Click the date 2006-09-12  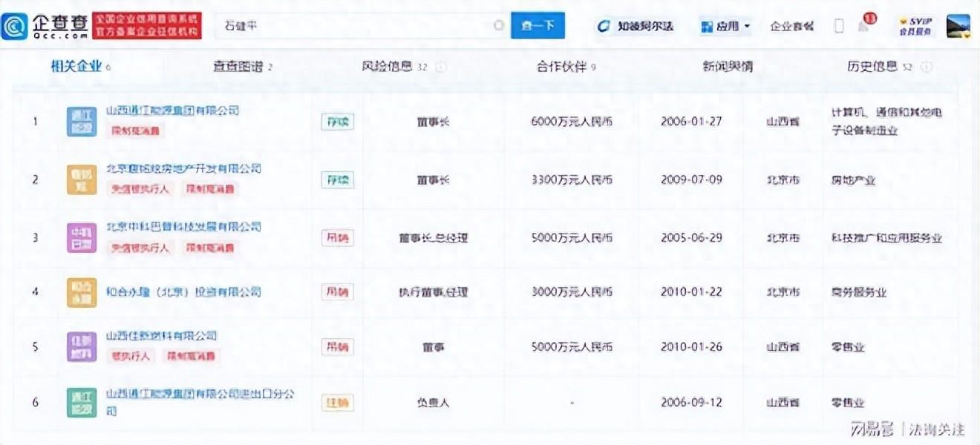pos(691,403)
